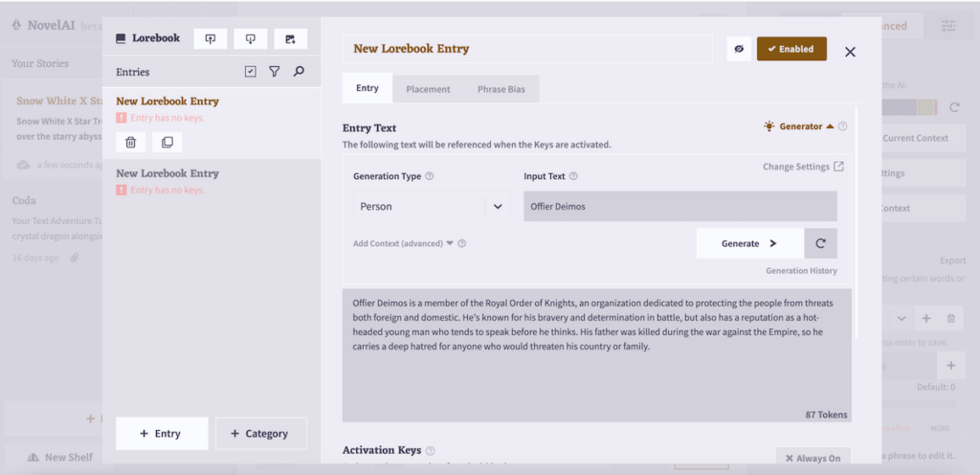Click the background refresh arrow icon
This screenshot has width=980, height=475.
pyautogui.click(x=954, y=107)
